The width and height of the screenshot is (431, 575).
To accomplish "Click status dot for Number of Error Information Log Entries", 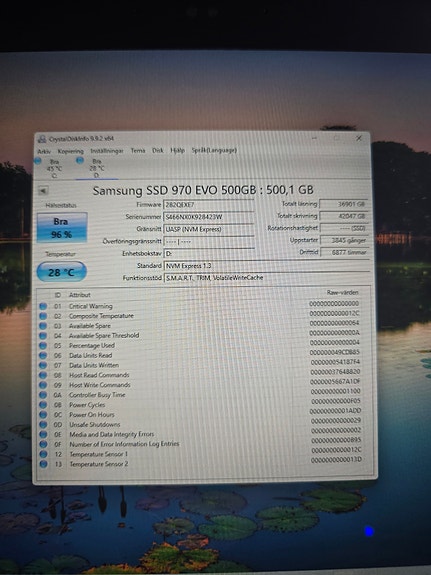I will [x=43, y=444].
